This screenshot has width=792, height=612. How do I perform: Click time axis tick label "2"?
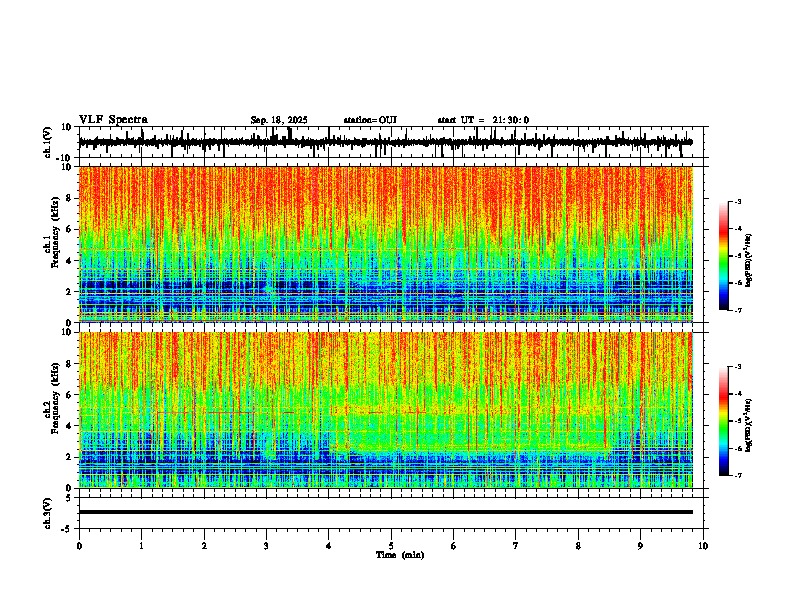(x=204, y=546)
